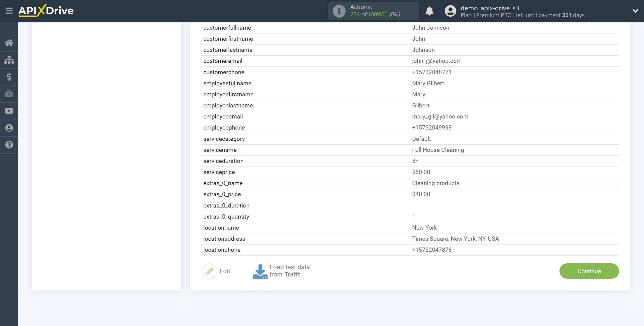Click the account avatar icon
The height and width of the screenshot is (326, 644).
pyautogui.click(x=450, y=11)
